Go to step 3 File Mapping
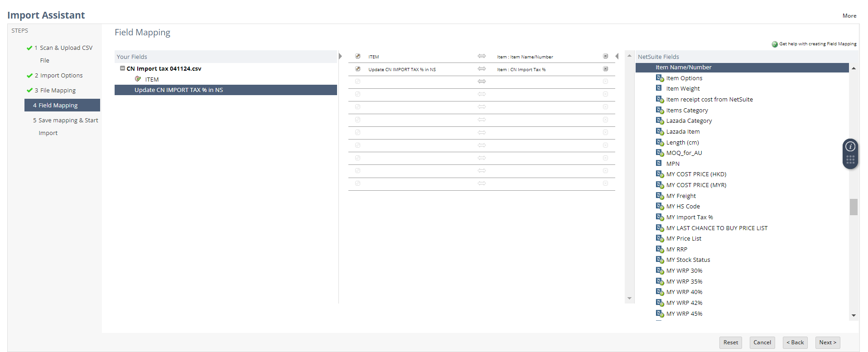The width and height of the screenshot is (868, 352). click(x=55, y=90)
